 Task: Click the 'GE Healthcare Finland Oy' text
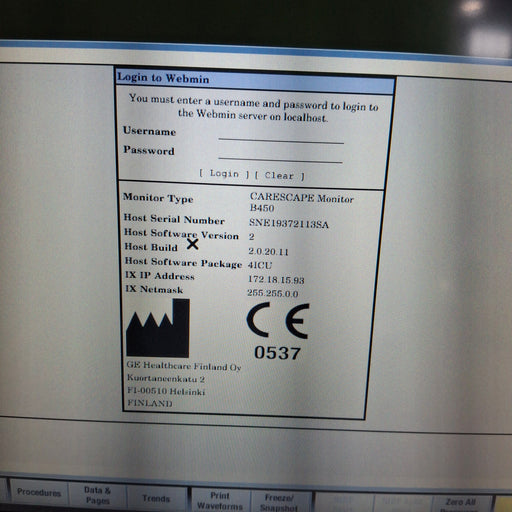(184, 366)
